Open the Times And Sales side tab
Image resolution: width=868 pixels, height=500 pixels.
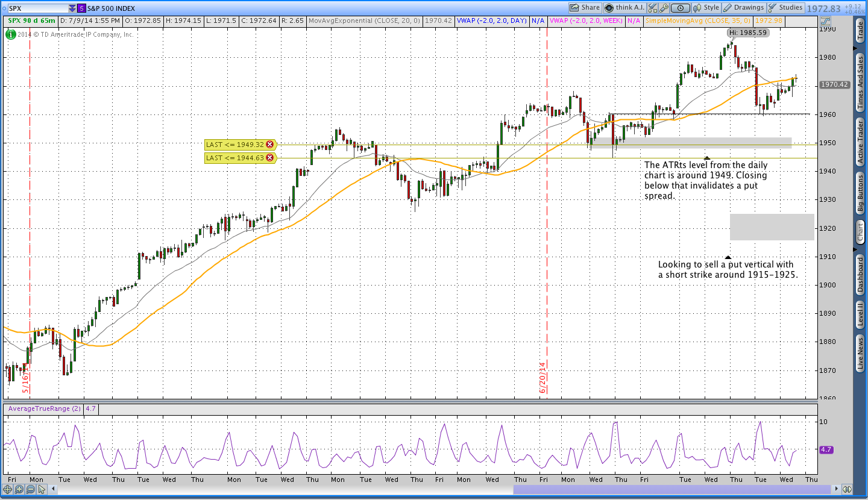[x=860, y=82]
